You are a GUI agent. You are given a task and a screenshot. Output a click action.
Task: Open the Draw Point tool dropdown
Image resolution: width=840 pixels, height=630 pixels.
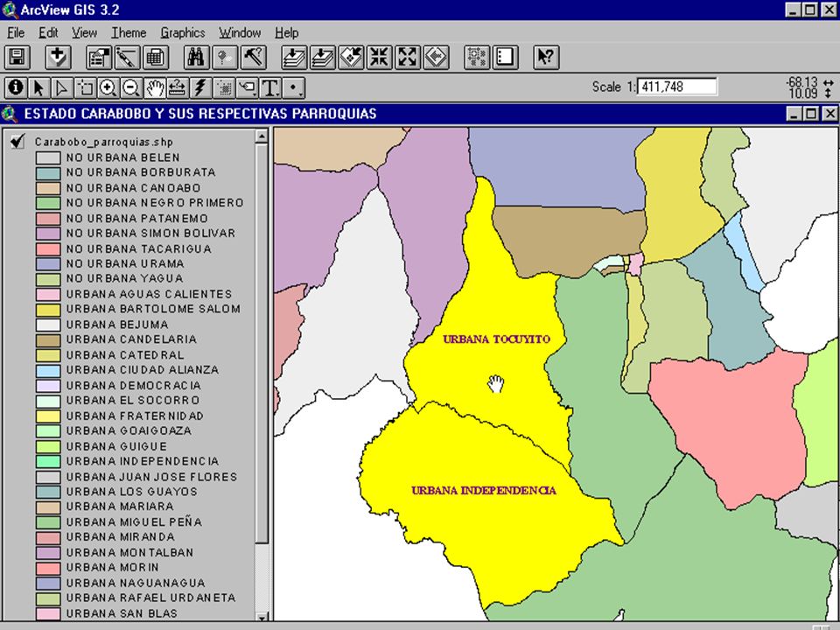point(294,87)
